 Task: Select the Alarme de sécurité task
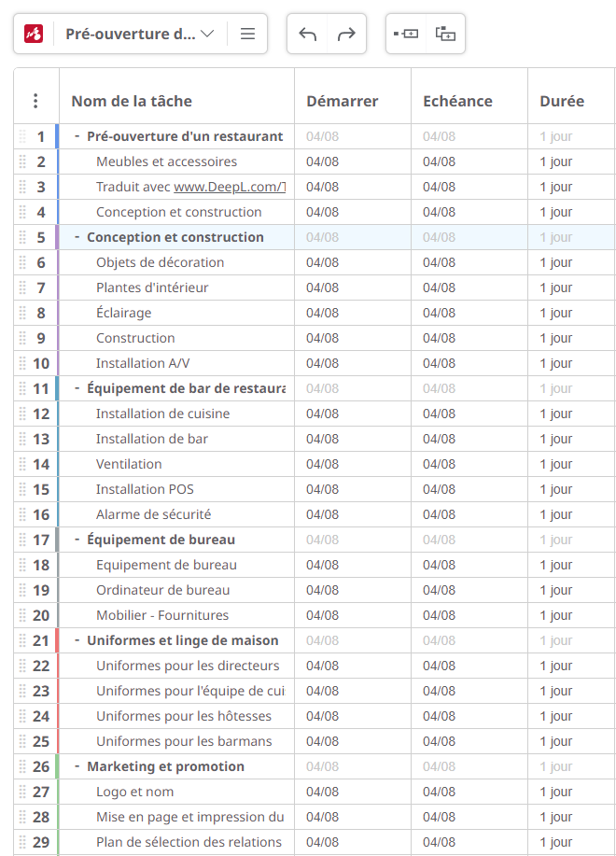pos(153,514)
